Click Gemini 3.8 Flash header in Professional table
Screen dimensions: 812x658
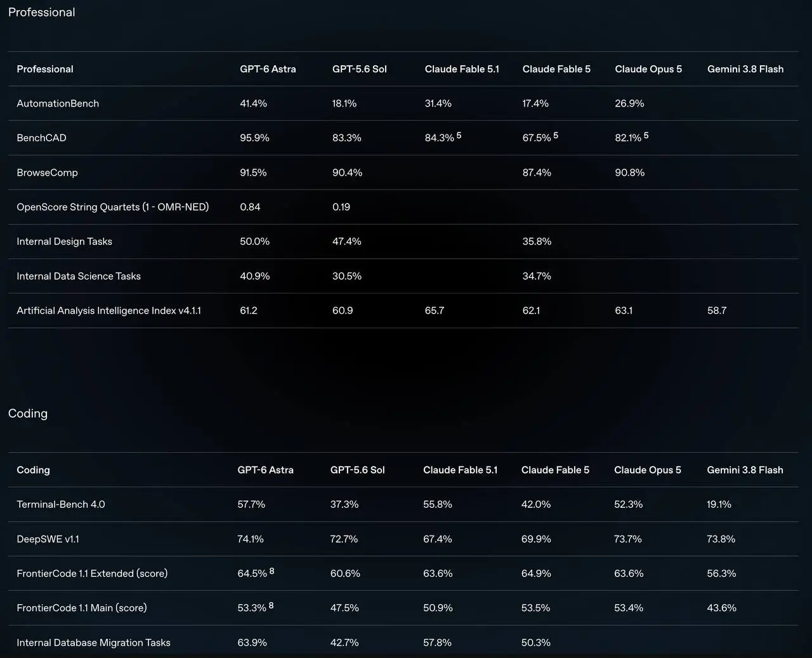tap(745, 69)
